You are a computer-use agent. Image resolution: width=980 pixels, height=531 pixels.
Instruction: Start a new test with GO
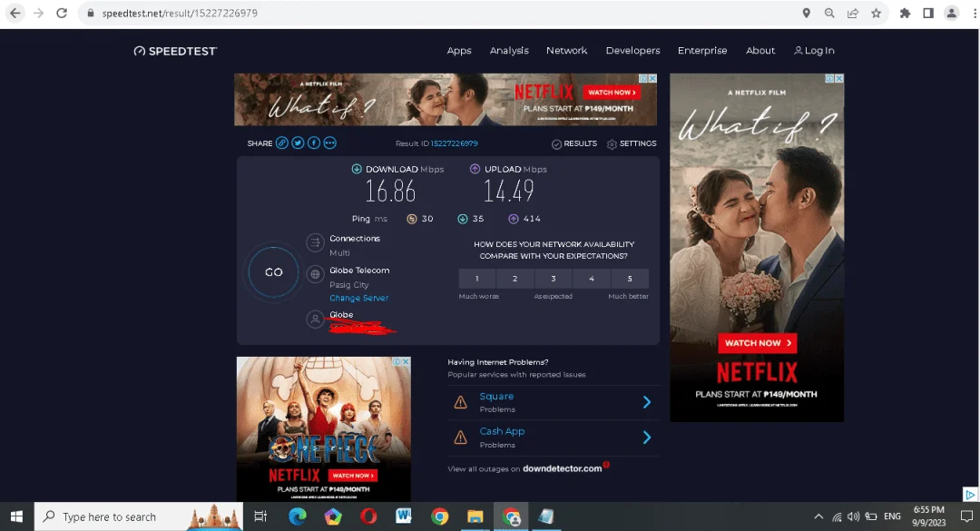(x=274, y=272)
